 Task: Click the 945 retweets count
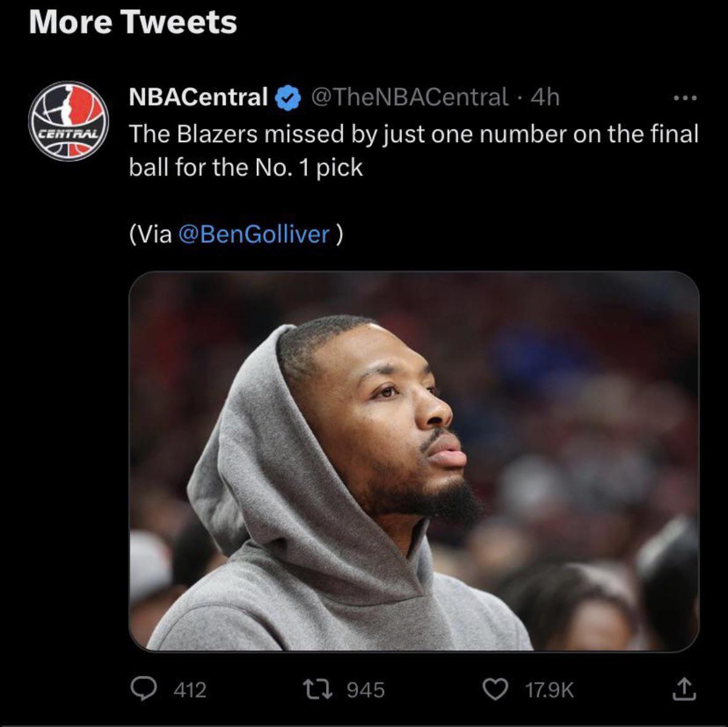pyautogui.click(x=366, y=689)
